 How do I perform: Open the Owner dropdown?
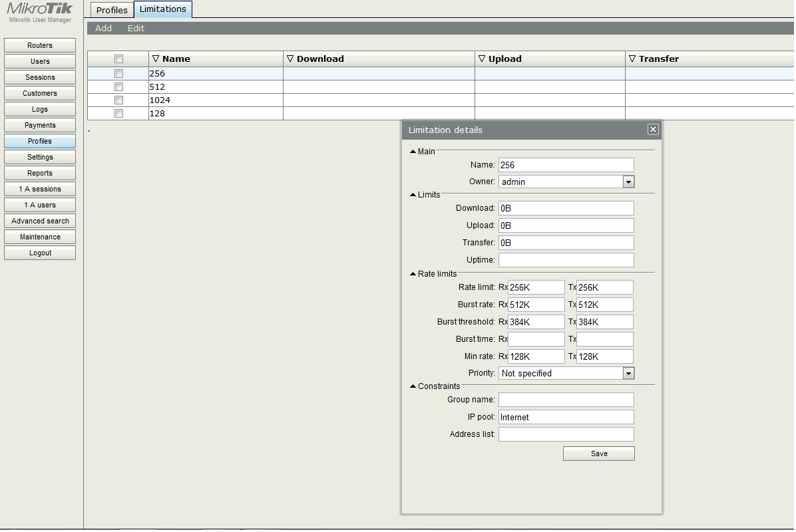(x=628, y=182)
